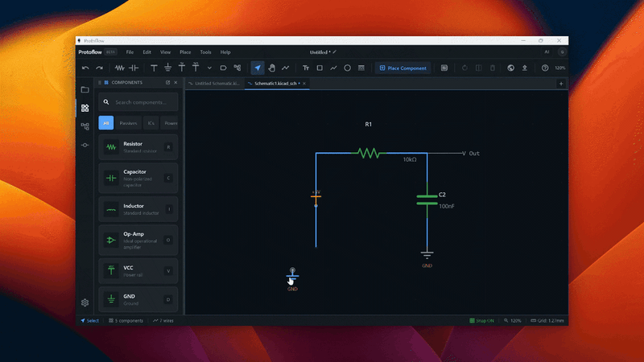The height and width of the screenshot is (362, 644).
Task: Select the image insert tool
Action: point(361,68)
